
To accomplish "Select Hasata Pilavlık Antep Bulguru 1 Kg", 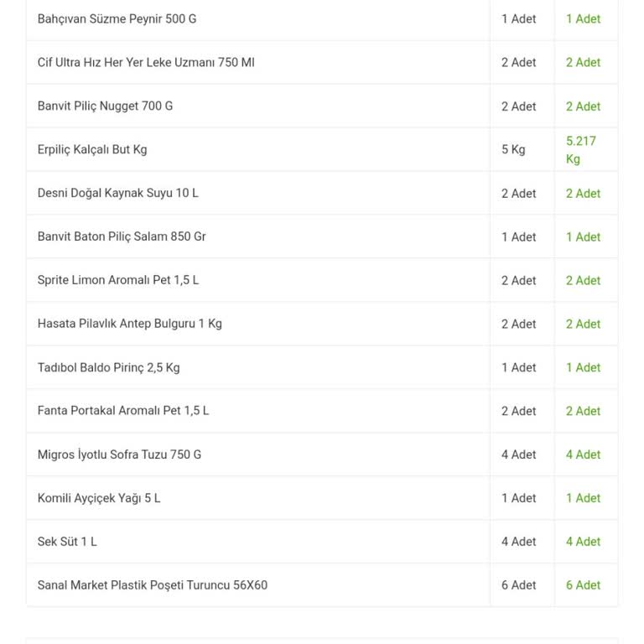I will coord(130,324).
